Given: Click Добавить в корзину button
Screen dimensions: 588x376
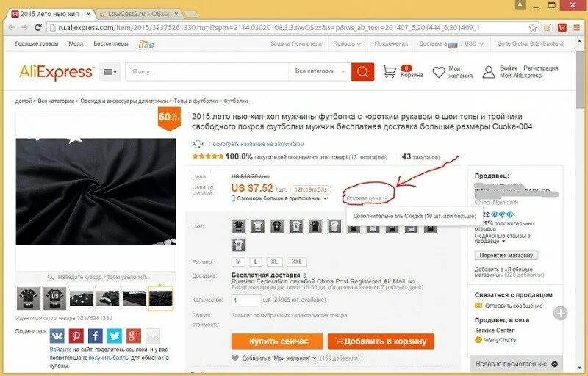Looking at the screenshot, I should pos(381,341).
